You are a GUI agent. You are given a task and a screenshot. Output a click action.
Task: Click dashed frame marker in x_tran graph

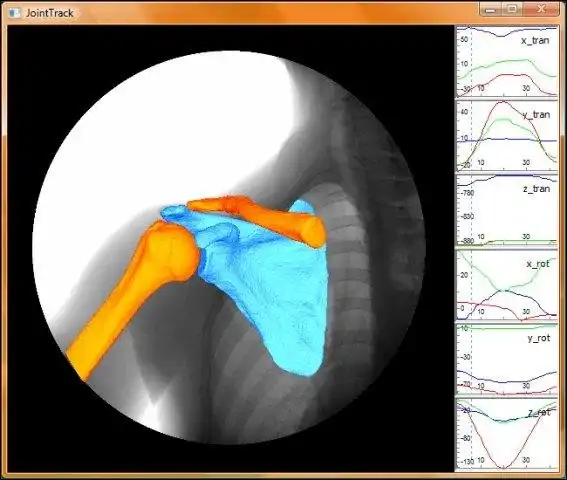(471, 61)
